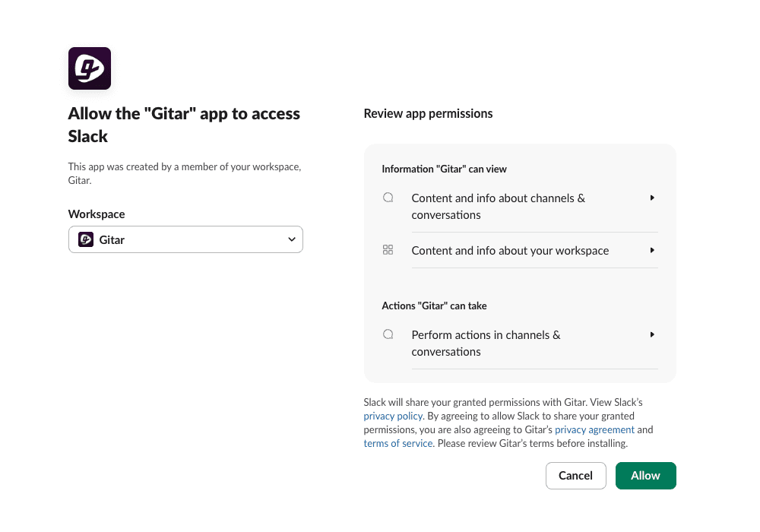Open Gitar's privacy agreement link

[595, 429]
